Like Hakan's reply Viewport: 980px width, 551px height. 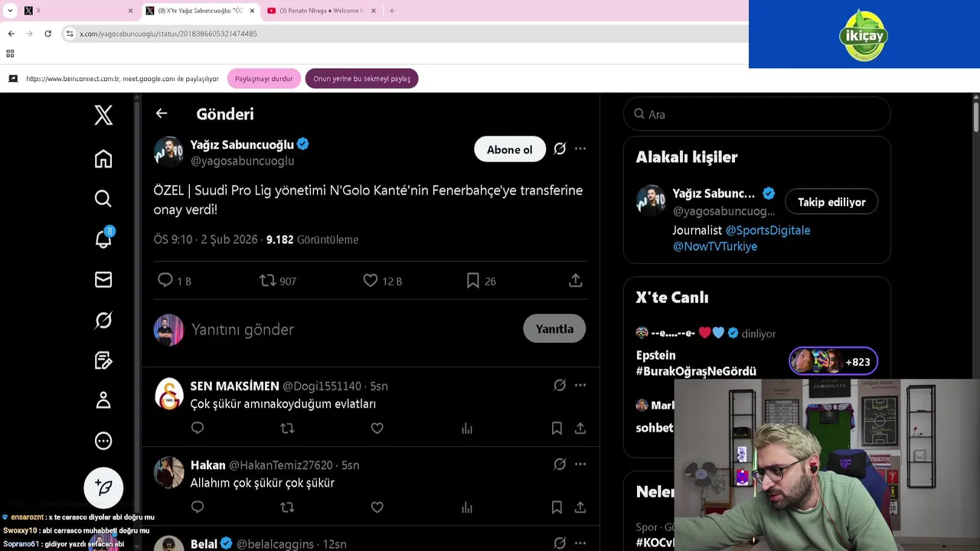pos(377,507)
